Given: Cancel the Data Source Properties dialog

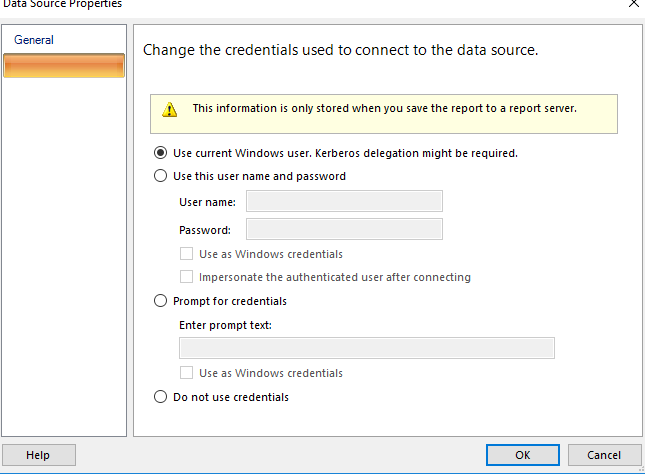Looking at the screenshot, I should 604,455.
